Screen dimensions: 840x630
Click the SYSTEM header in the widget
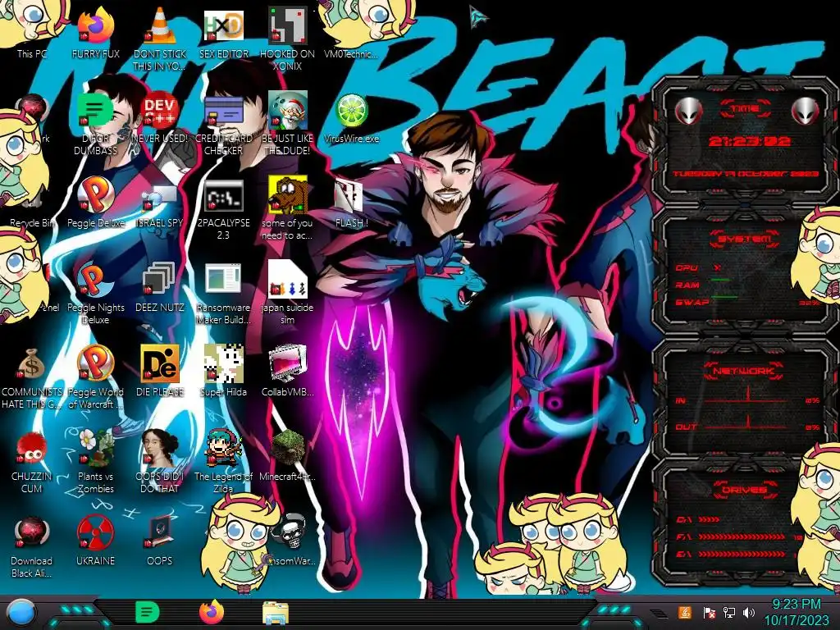point(744,239)
